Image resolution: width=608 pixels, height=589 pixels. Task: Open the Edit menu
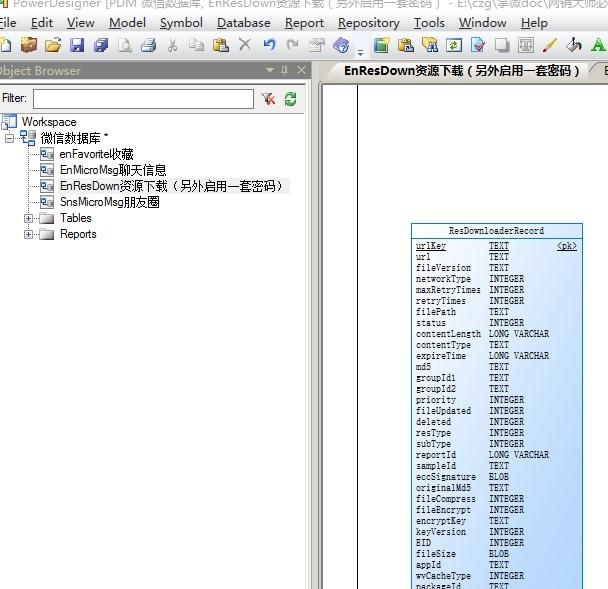pos(42,23)
